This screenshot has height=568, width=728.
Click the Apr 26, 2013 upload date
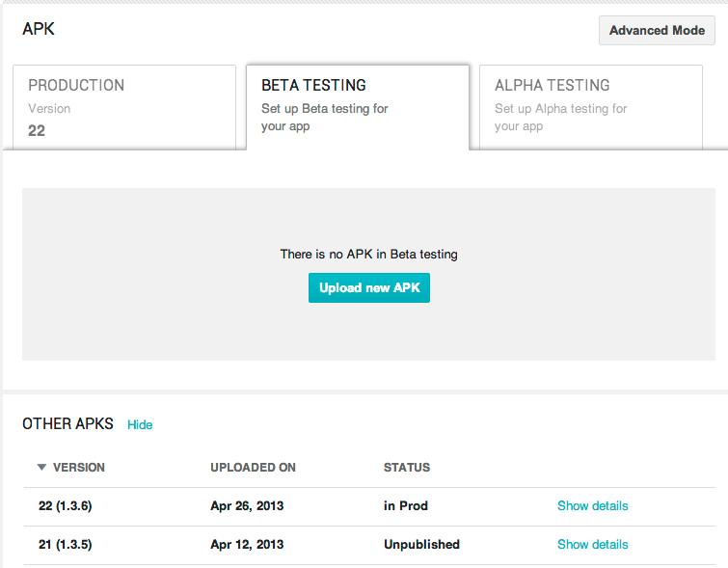pos(247,506)
